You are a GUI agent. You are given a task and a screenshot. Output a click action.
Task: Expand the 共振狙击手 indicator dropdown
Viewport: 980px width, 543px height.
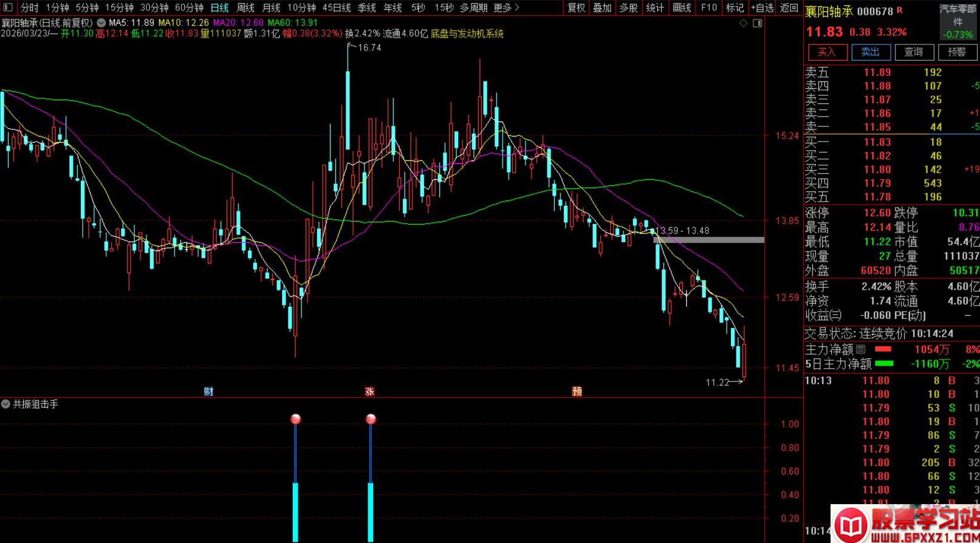[x=5, y=404]
